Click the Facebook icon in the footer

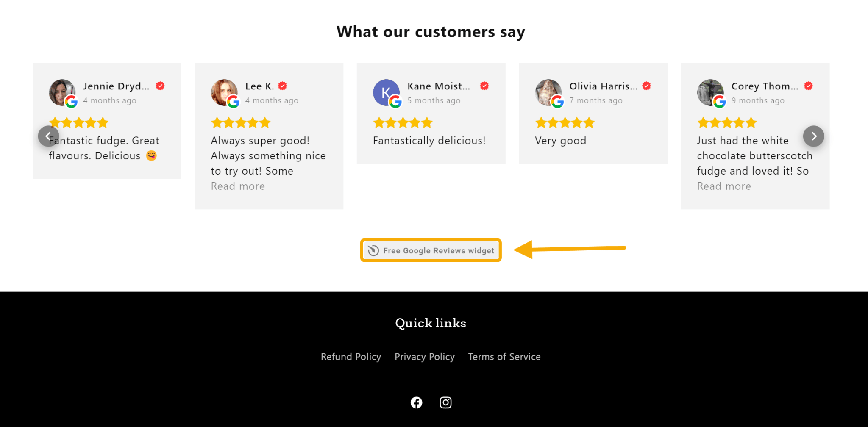click(417, 402)
